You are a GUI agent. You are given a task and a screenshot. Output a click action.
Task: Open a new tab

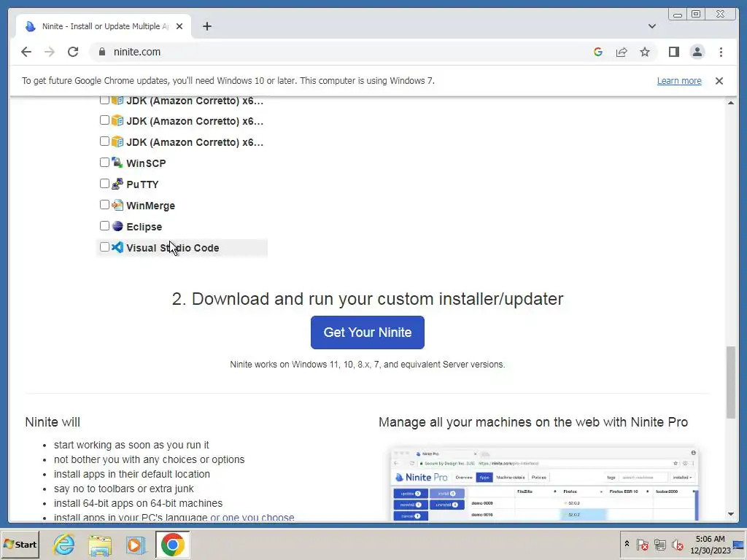(x=206, y=26)
